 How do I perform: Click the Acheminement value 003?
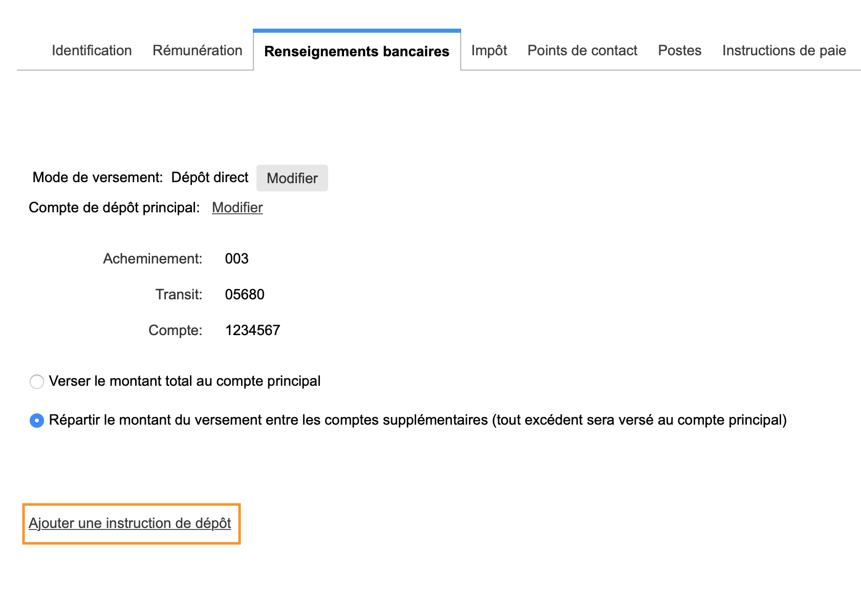point(237,258)
